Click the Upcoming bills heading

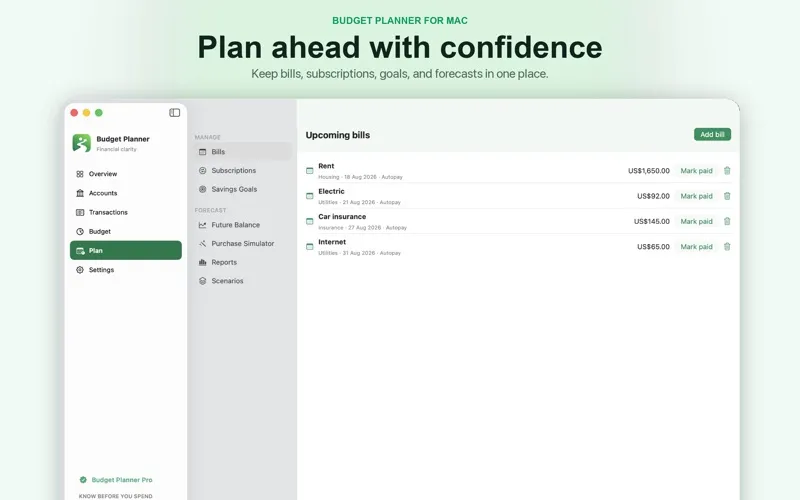[x=338, y=135]
